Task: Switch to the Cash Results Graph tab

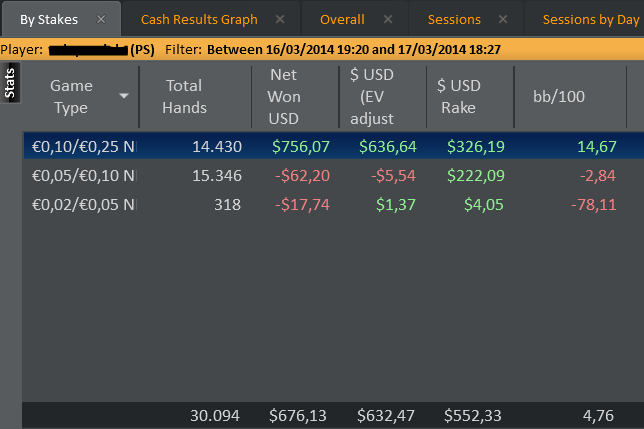Action: (199, 19)
